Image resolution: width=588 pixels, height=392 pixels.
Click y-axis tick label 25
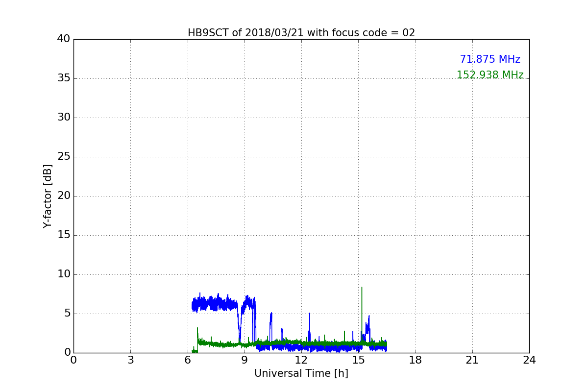64,157
